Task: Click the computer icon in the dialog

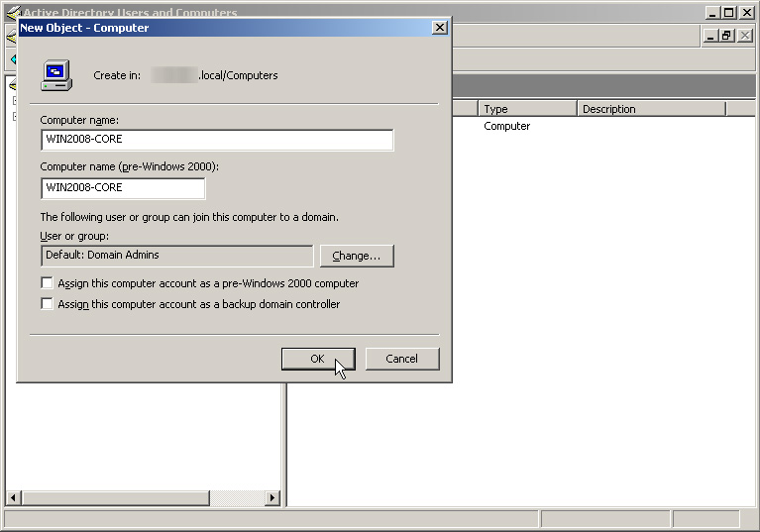Action: click(x=56, y=75)
